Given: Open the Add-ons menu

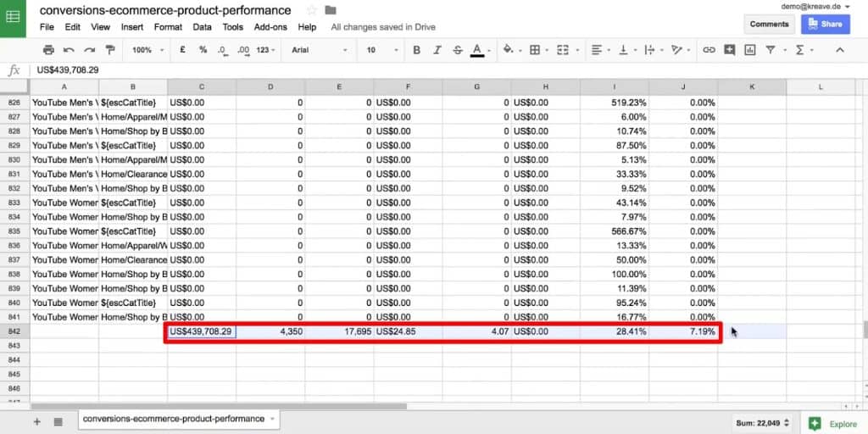Looking at the screenshot, I should 270,27.
